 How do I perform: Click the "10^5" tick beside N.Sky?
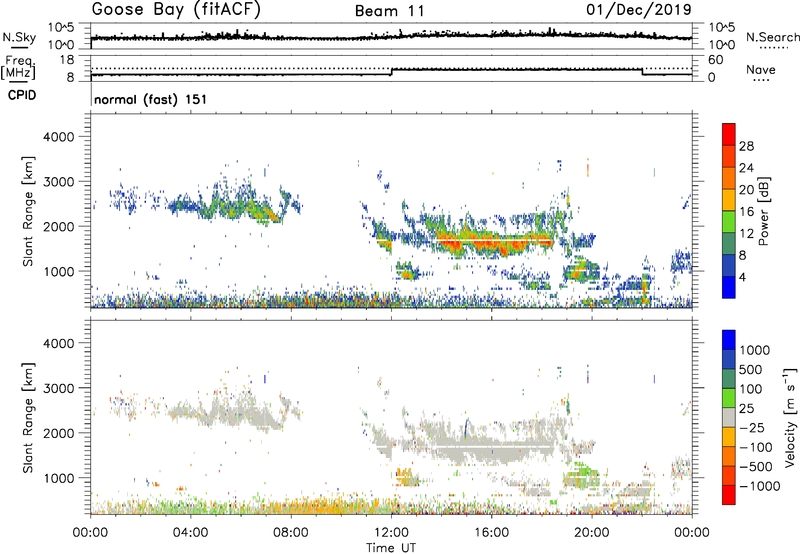tap(61, 28)
